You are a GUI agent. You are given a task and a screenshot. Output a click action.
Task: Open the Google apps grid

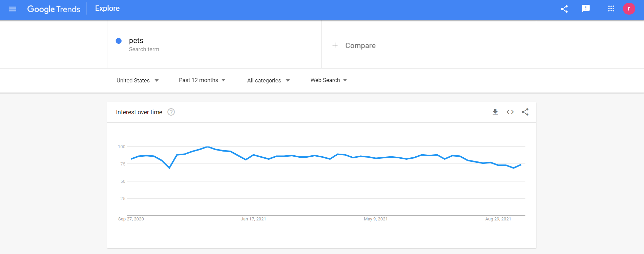click(611, 9)
